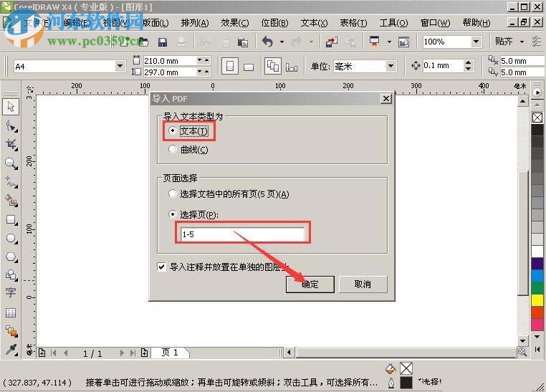Pick the yellow palette swatch
Screen dimensions: 546x392
pos(537,300)
